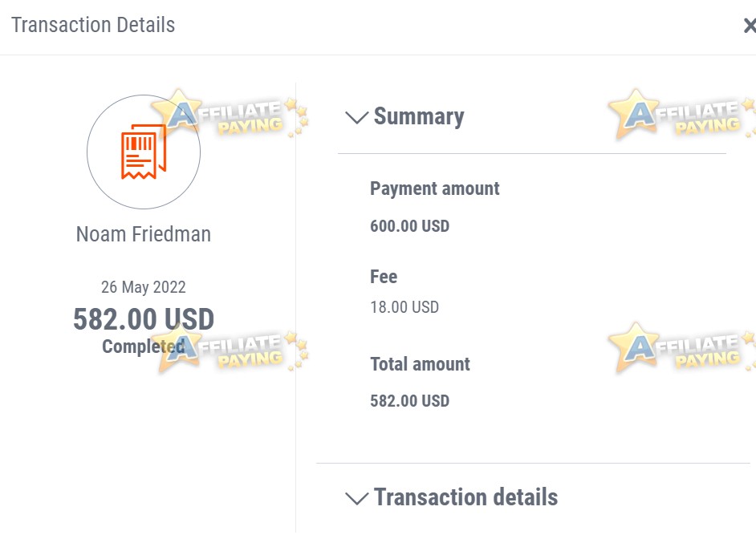Image resolution: width=756 pixels, height=543 pixels.
Task: Click the Transaction details heading
Action: coord(465,497)
